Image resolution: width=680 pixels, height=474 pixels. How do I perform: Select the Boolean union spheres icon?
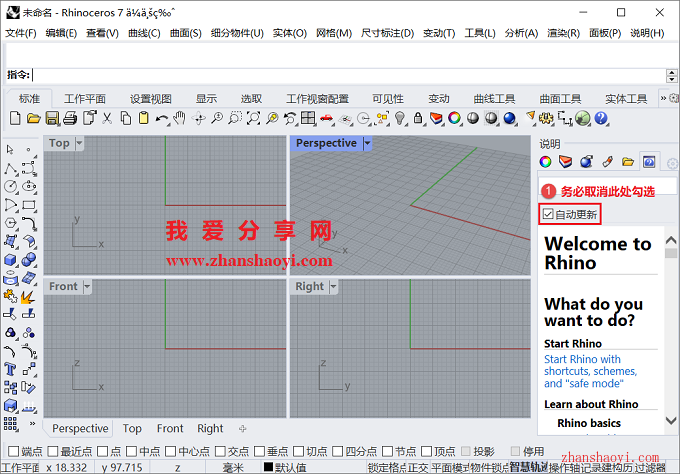click(x=29, y=260)
